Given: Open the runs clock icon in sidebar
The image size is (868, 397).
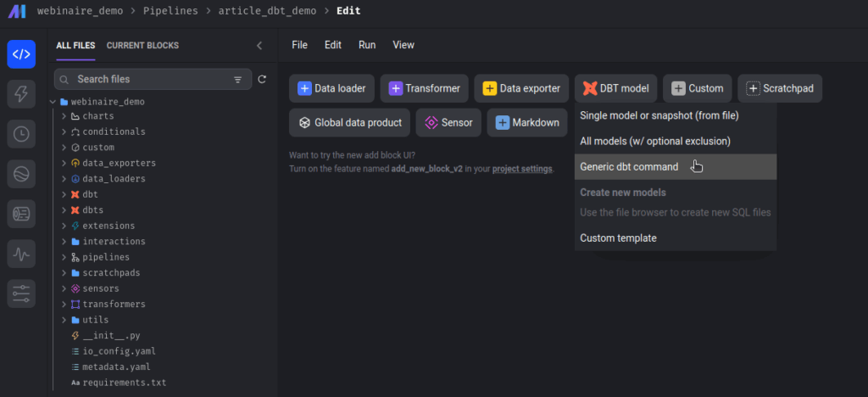Looking at the screenshot, I should point(21,133).
